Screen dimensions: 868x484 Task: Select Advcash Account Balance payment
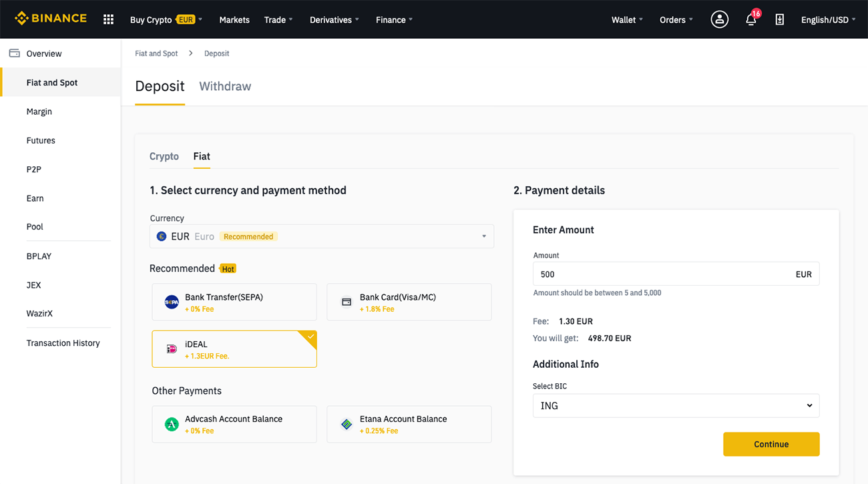pyautogui.click(x=234, y=424)
